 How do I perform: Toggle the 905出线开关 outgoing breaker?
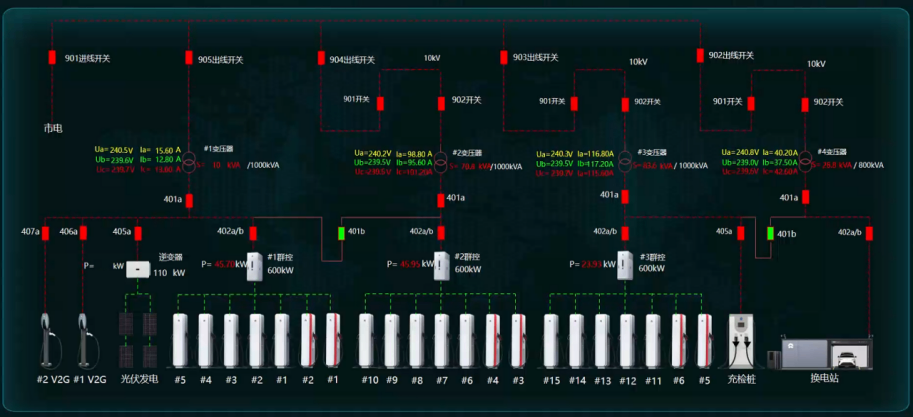(x=189, y=58)
